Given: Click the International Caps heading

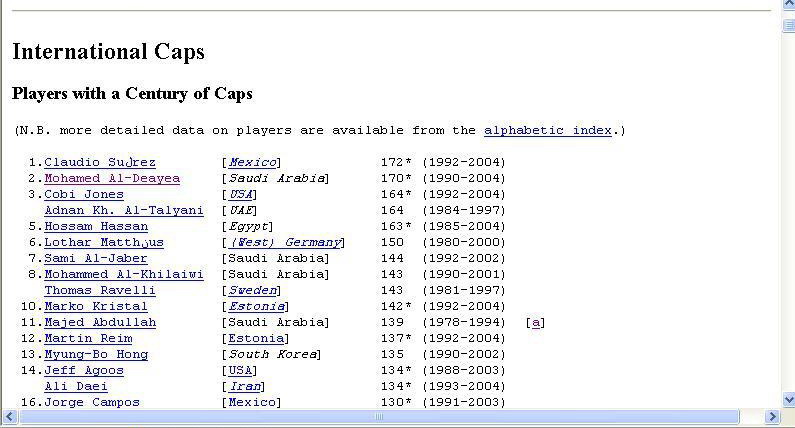Looking at the screenshot, I should (109, 51).
